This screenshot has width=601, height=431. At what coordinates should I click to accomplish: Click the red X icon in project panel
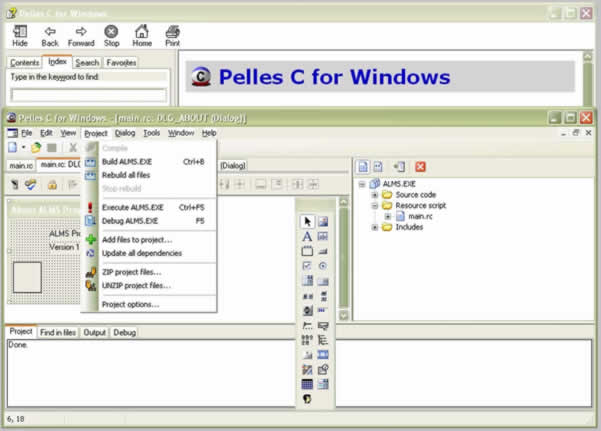(420, 166)
